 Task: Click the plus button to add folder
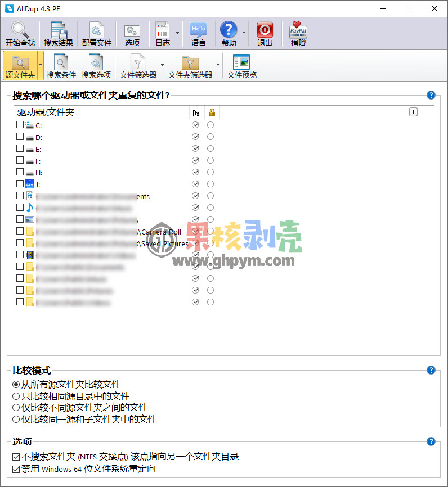tap(413, 112)
